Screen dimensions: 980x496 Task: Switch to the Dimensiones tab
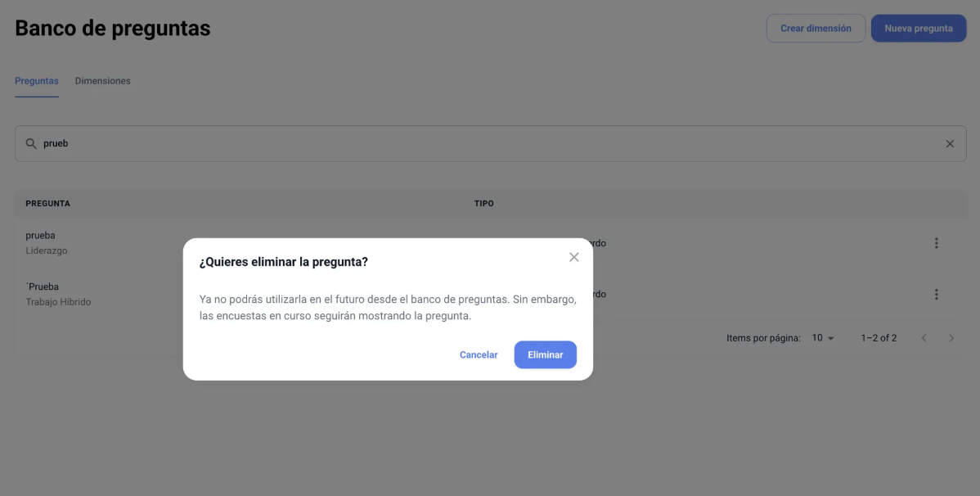[x=102, y=81]
